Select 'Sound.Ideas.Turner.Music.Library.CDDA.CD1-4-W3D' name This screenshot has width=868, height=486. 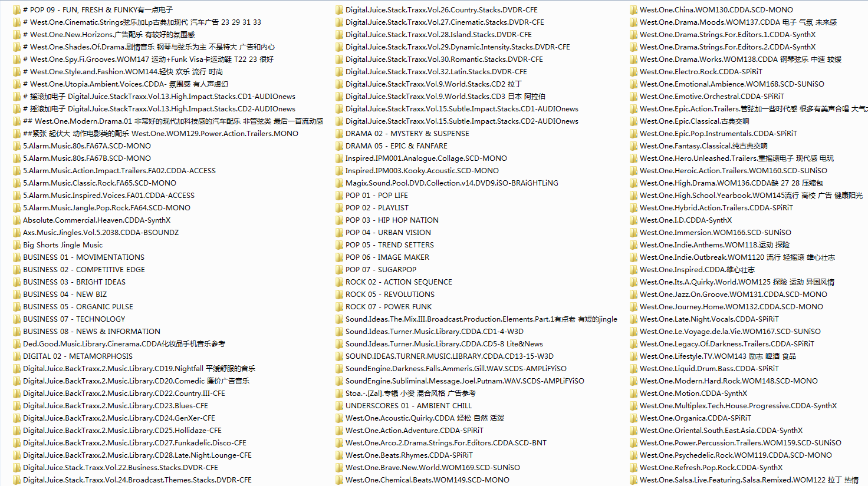435,332
